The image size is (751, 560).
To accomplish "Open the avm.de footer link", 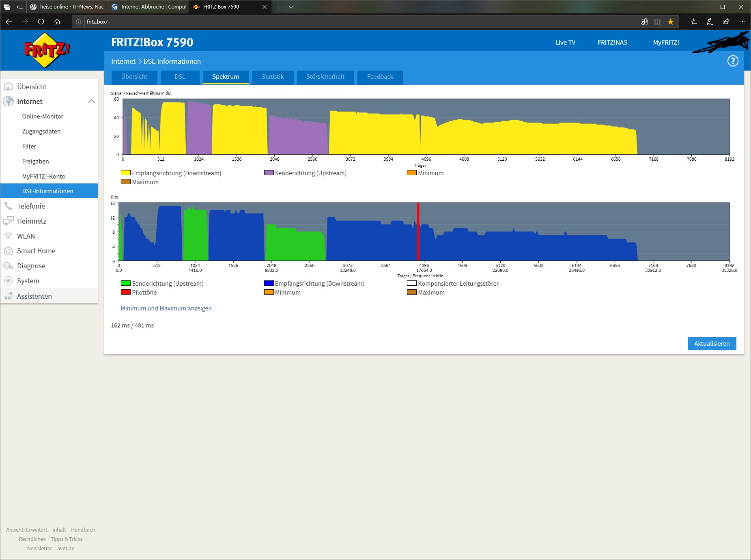I will tap(66, 549).
